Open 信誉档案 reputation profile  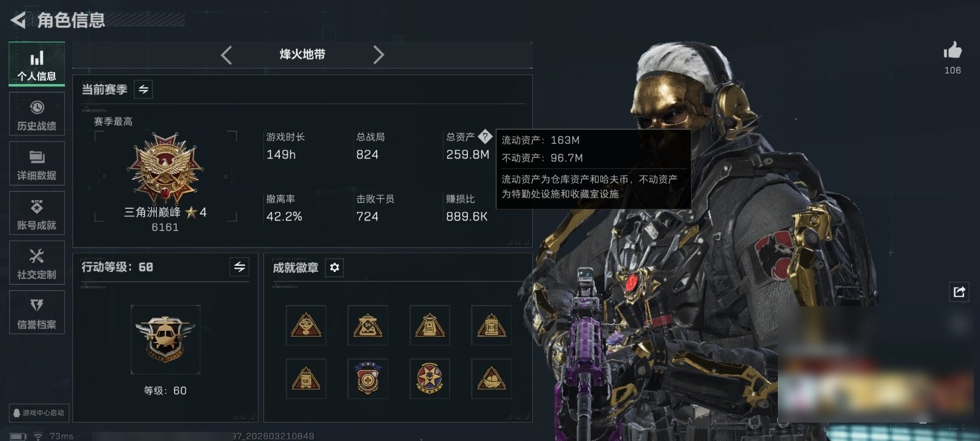37,312
